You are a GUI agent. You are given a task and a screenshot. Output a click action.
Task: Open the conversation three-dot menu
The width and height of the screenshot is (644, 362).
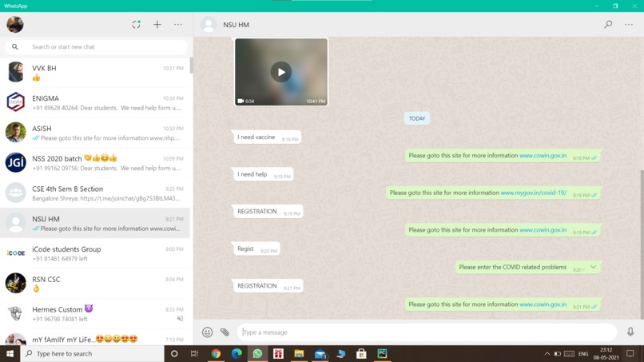coord(629,25)
